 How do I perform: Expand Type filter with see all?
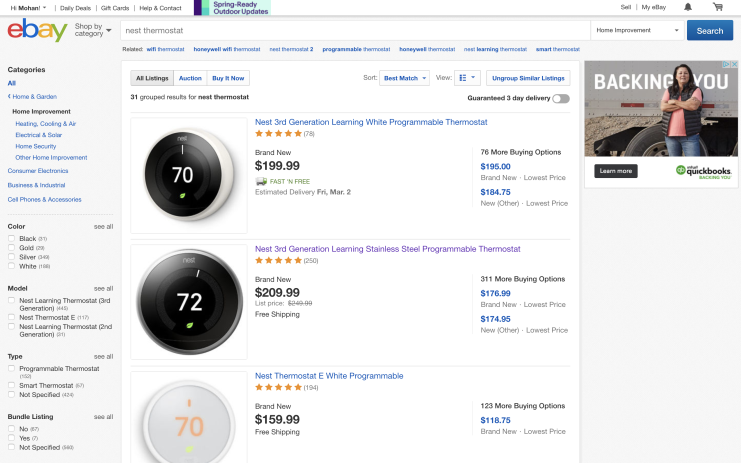click(103, 357)
